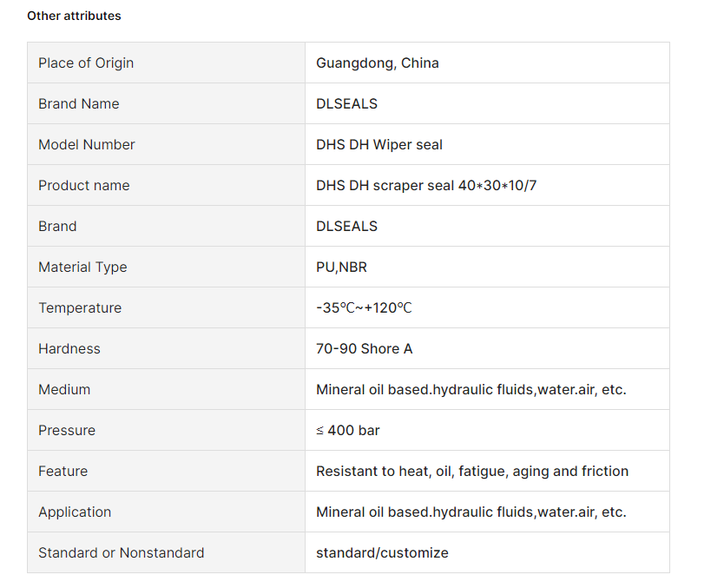Click the -35℃~+120℃ temperature value

pos(364,307)
